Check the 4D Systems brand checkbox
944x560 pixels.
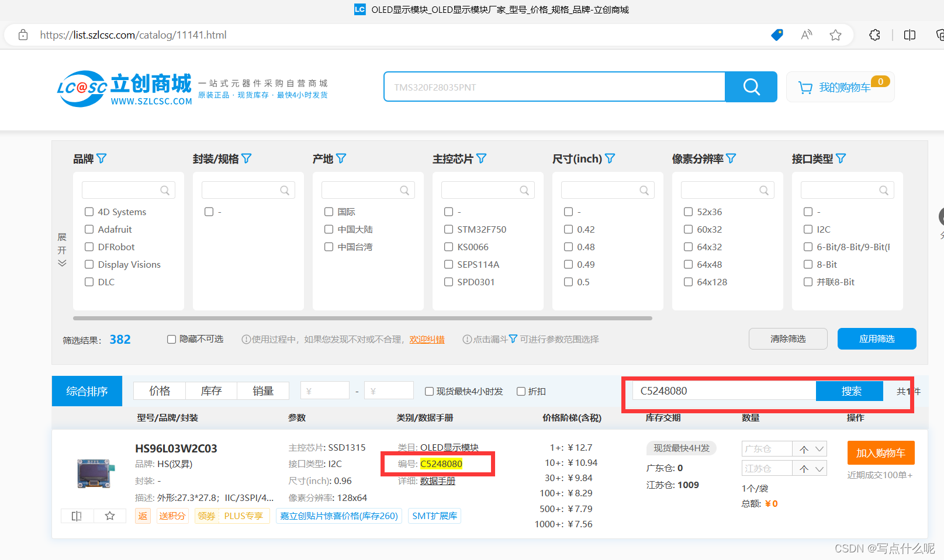click(89, 212)
